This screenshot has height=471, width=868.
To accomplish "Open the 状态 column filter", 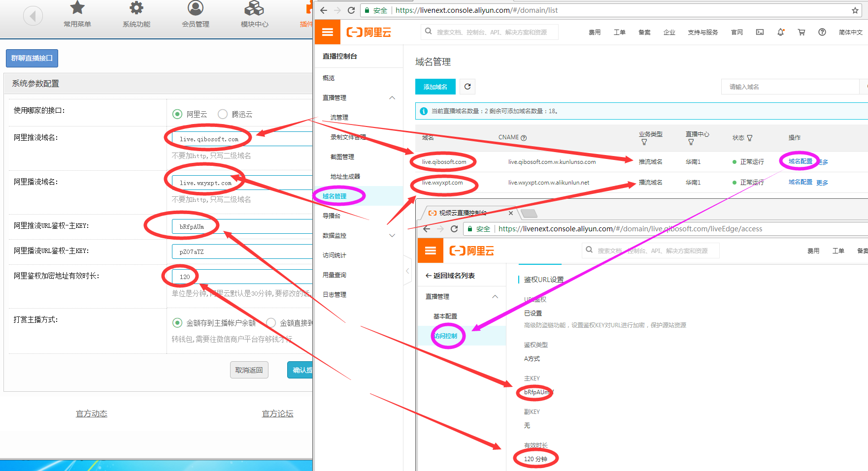I will (749, 138).
